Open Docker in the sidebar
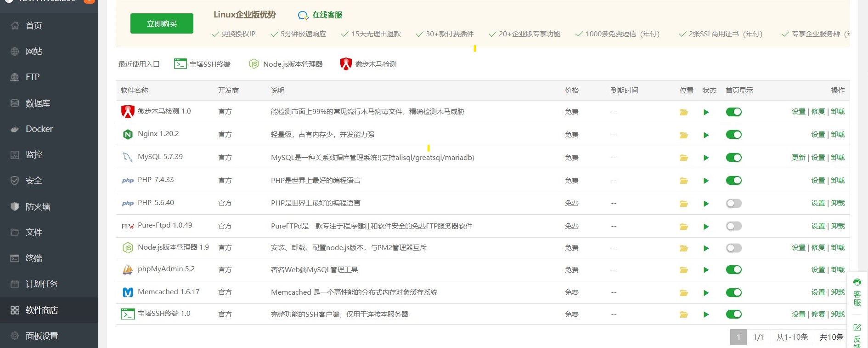The height and width of the screenshot is (348, 868). tap(49, 129)
